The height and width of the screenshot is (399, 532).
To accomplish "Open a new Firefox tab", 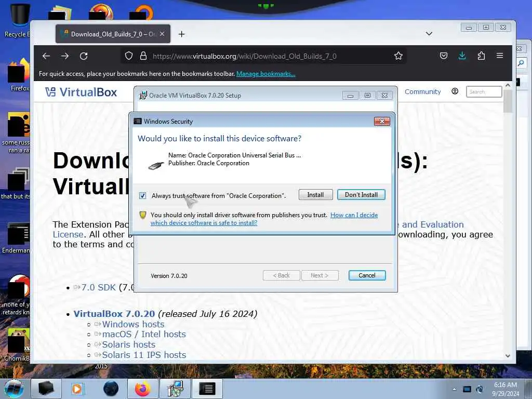I will (x=181, y=34).
